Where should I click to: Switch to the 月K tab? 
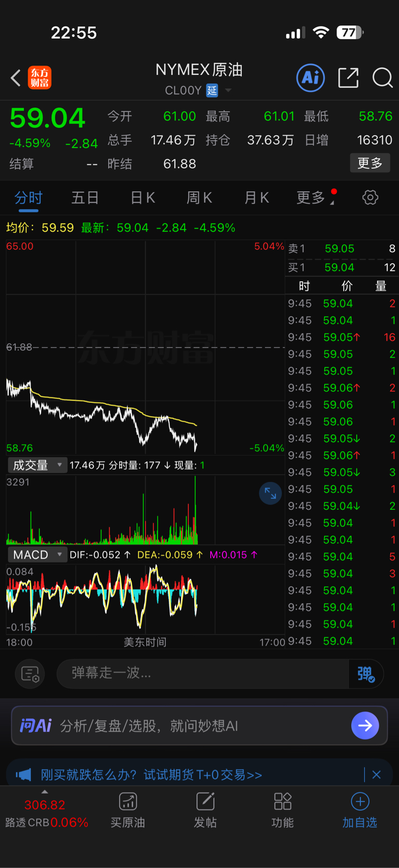[256, 198]
